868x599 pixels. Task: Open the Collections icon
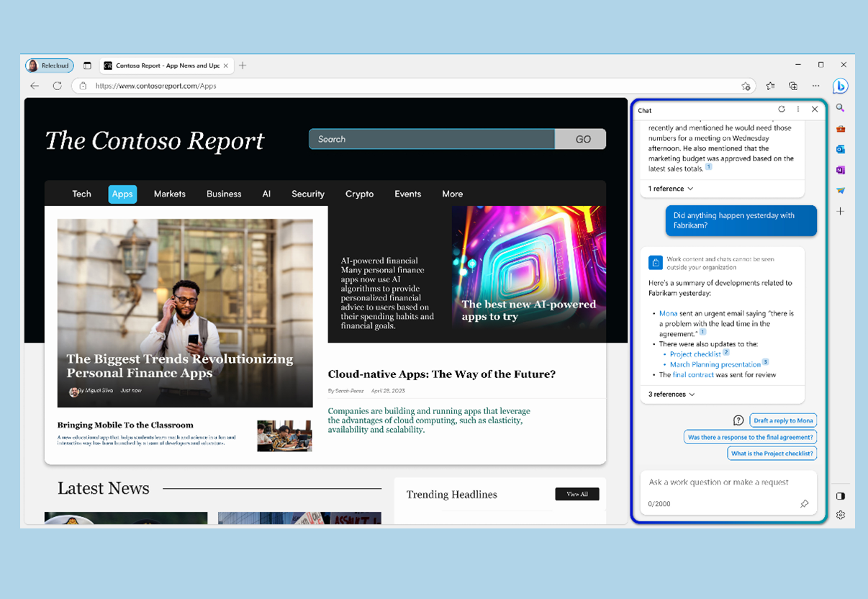click(x=793, y=86)
